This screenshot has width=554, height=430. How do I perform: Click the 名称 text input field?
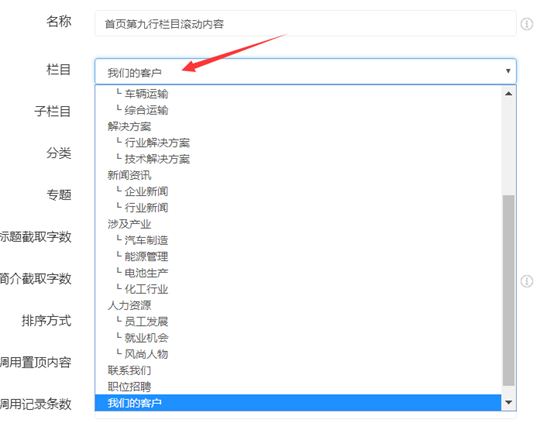[305, 24]
